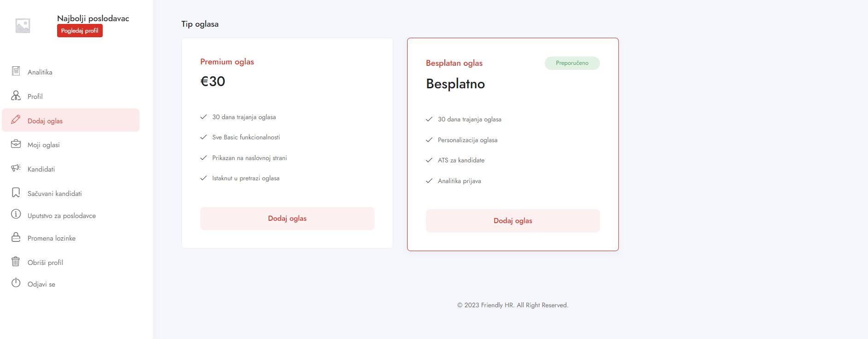
Task: Click the Moji oglasi briefcase icon
Action: [x=16, y=144]
